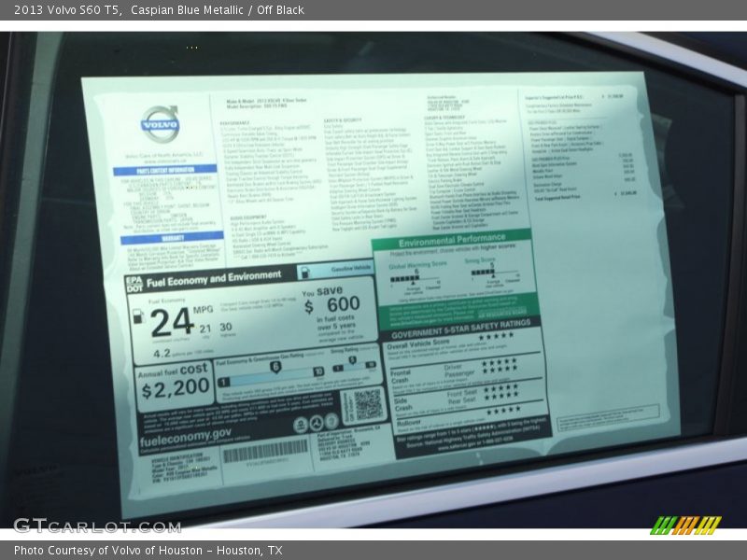Click the barcode below fueleconomy.gov
The height and width of the screenshot is (560, 747).
[264, 452]
